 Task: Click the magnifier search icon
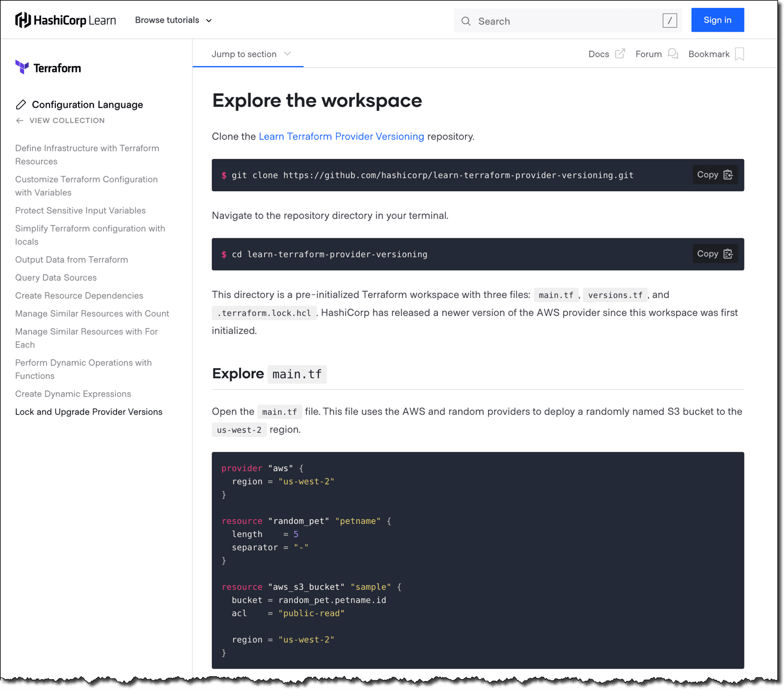466,21
